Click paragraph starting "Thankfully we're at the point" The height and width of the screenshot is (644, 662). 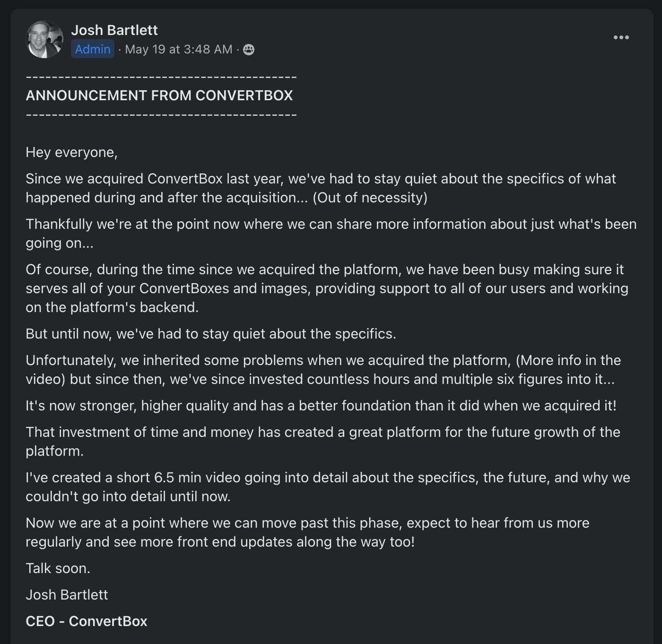[331, 234]
